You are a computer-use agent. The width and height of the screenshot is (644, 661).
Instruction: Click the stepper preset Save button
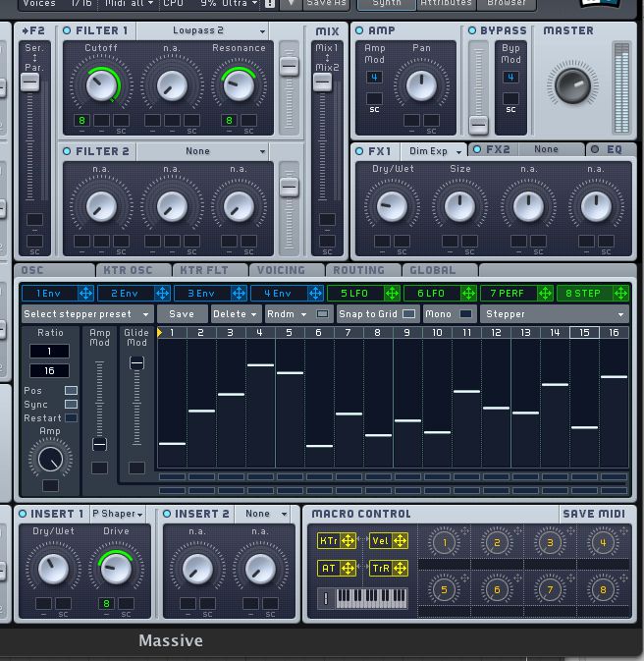(x=182, y=314)
